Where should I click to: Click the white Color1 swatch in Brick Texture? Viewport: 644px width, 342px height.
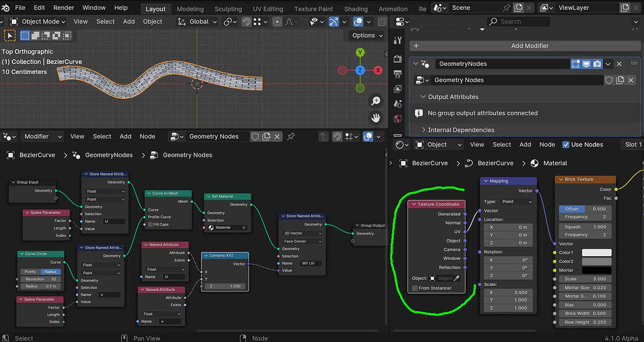pos(596,252)
